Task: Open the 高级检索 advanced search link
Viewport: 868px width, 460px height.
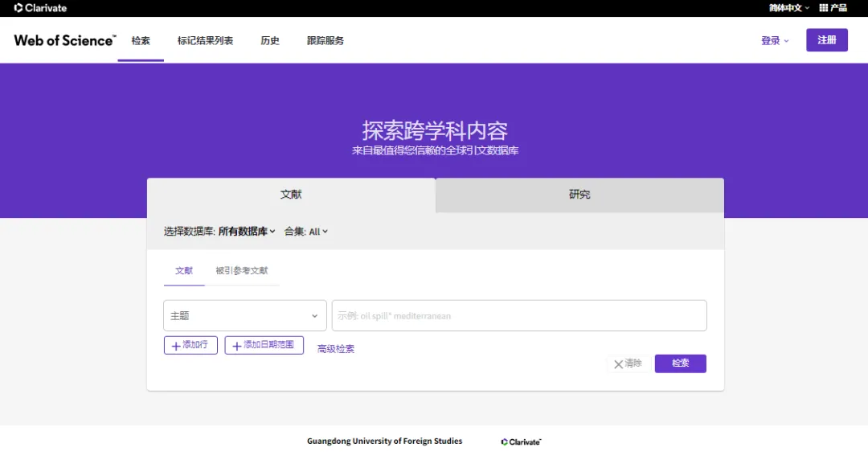Action: 335,348
